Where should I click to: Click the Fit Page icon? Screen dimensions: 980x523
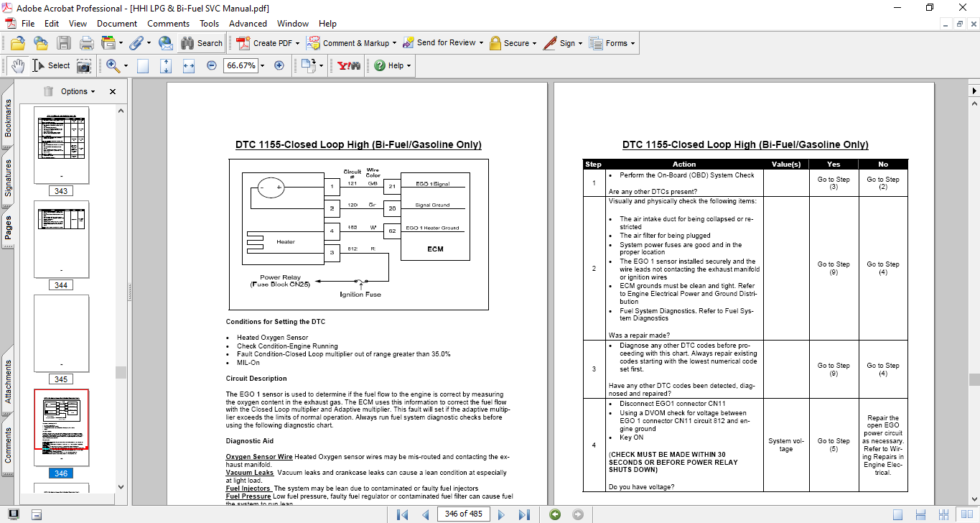(166, 65)
